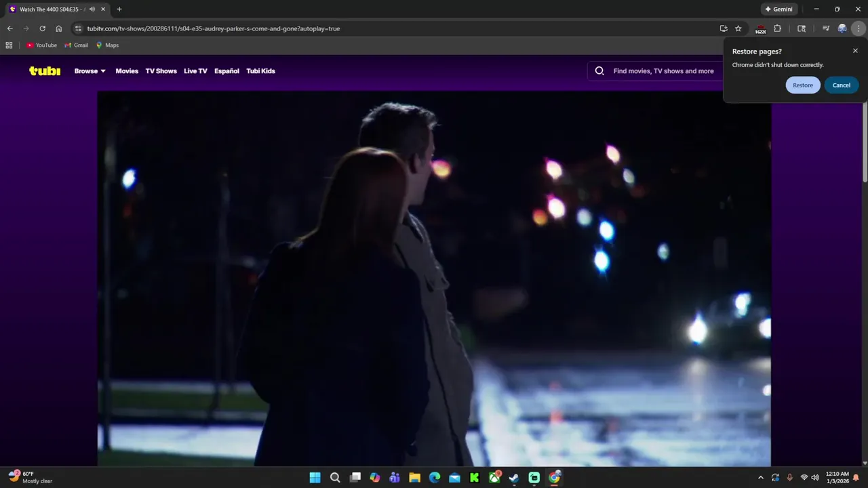Click the Tubi video player
This screenshot has height=488, width=868.
434,279
